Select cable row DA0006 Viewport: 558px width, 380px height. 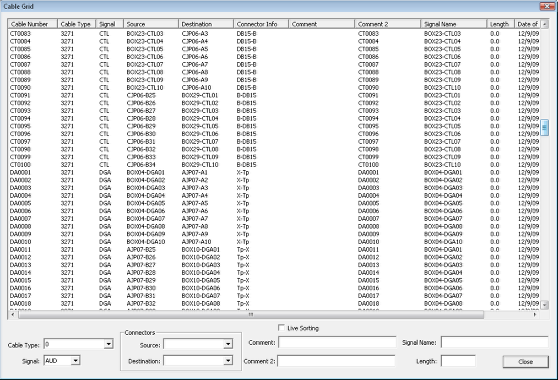click(274, 211)
